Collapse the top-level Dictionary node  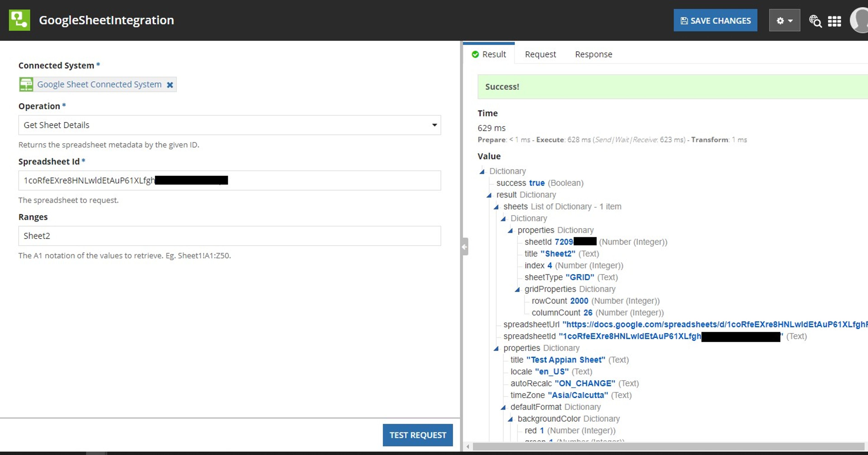482,172
